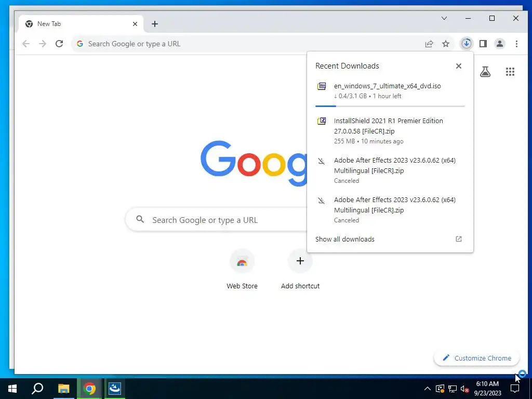
Task: Open Chrome three-dot menu
Action: coord(516,44)
